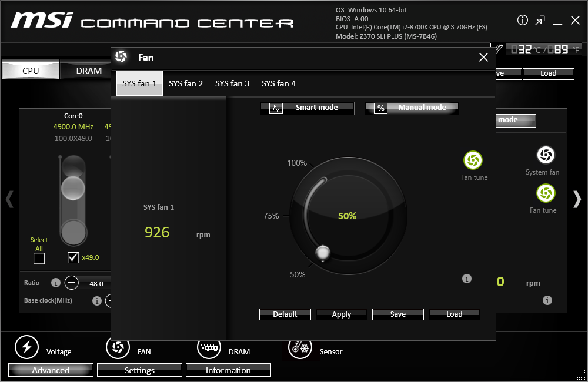Open the FAN icon in bottom bar
The image size is (588, 382).
(118, 347)
